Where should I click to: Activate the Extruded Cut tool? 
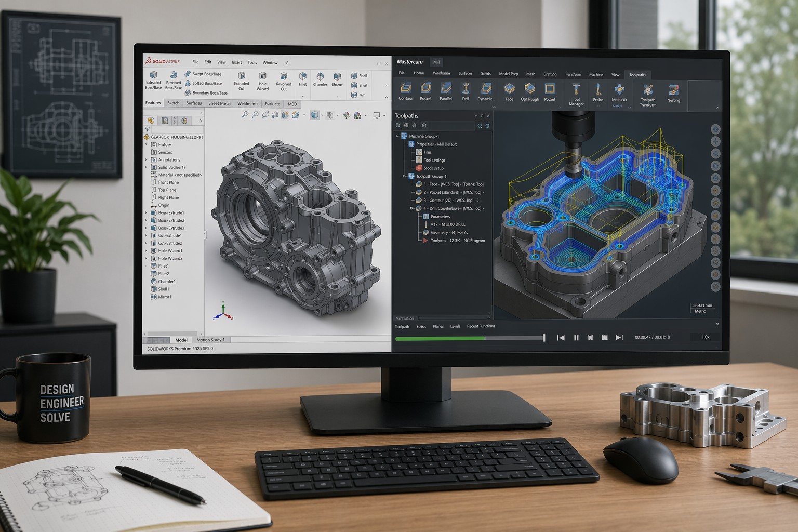[x=242, y=81]
